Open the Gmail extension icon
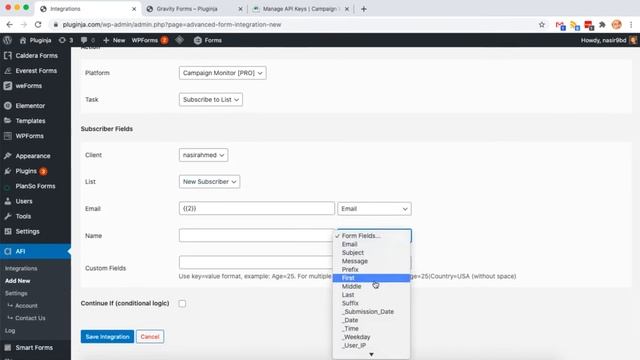Viewport: 640px width, 360px height. click(x=560, y=25)
